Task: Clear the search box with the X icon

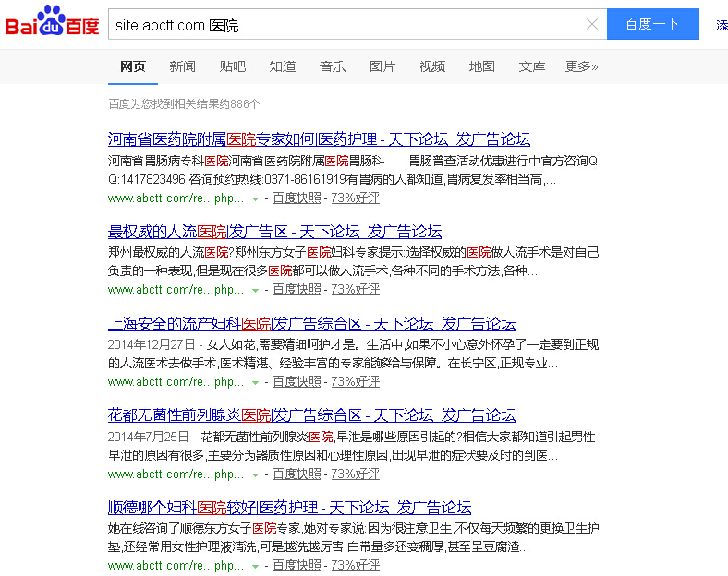Action: pos(592,25)
